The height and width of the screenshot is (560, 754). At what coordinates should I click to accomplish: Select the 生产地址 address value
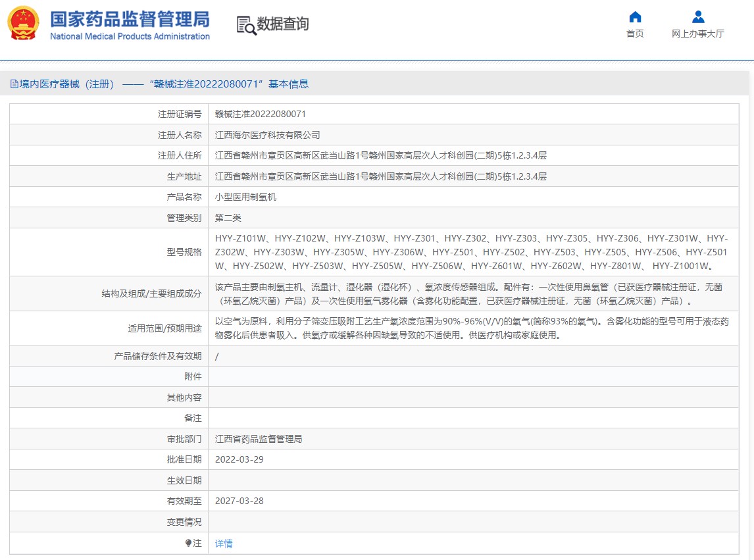click(x=381, y=176)
